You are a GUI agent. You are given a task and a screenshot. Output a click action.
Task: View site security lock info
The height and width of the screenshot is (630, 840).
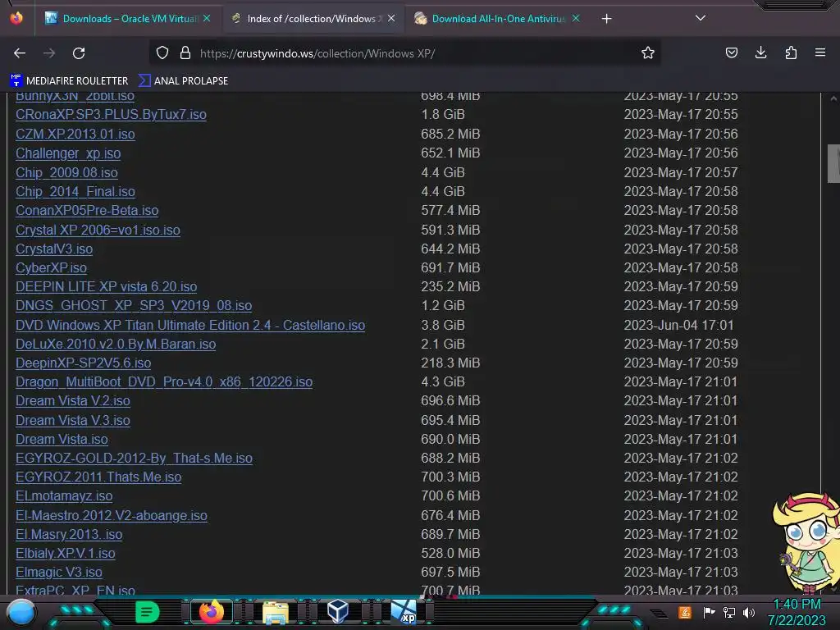pyautogui.click(x=185, y=53)
